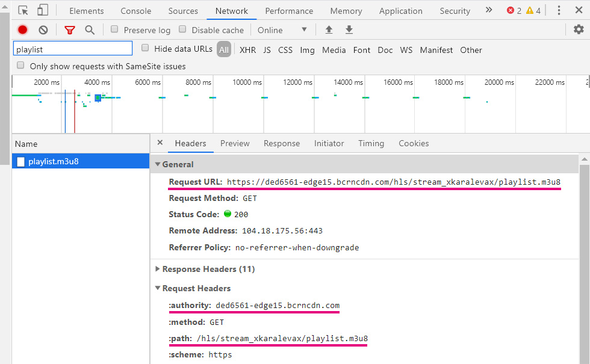This screenshot has width=590, height=364.
Task: Tick the Hide data URLs checkbox
Action: pos(145,48)
